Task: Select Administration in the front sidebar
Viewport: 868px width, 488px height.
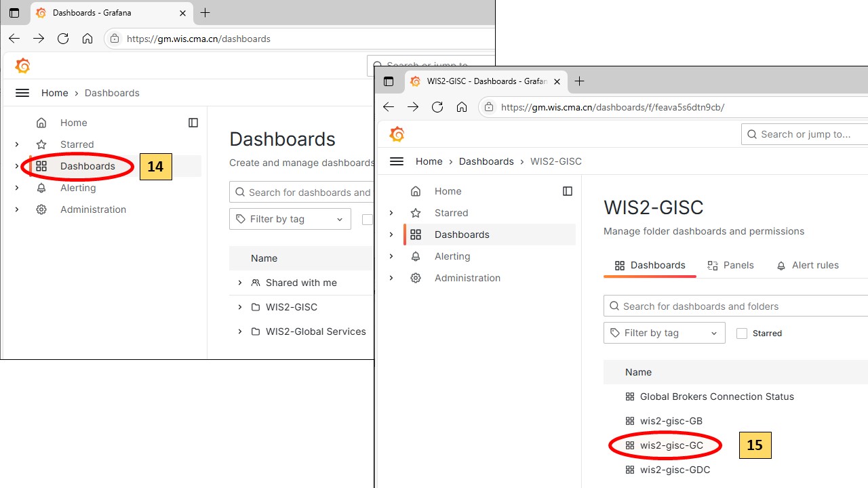Action: (467, 278)
